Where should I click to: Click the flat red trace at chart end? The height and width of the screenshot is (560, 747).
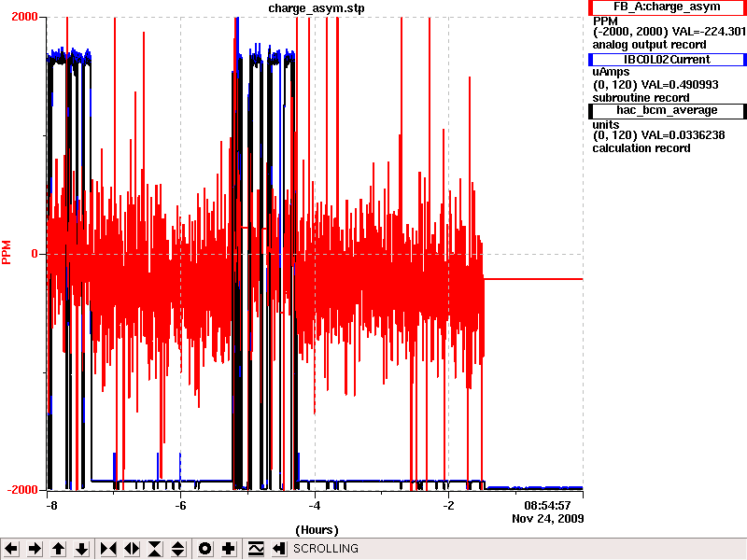pos(533,279)
